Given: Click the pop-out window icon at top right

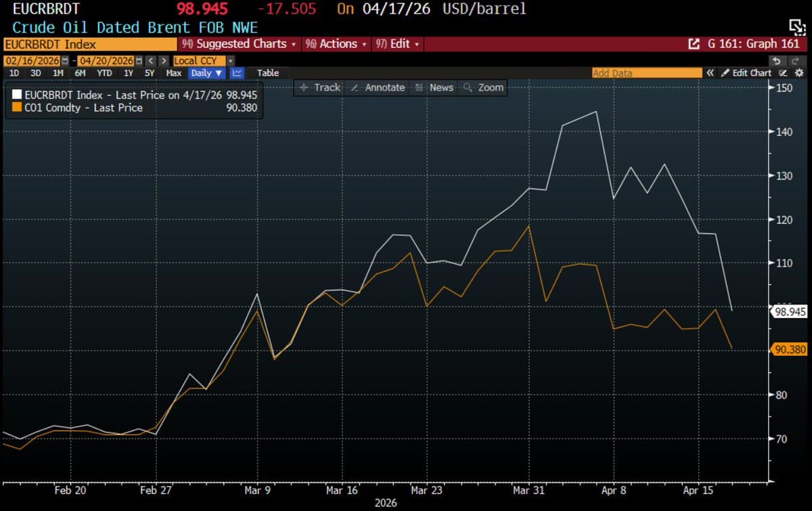Looking at the screenshot, I should coord(796,26).
